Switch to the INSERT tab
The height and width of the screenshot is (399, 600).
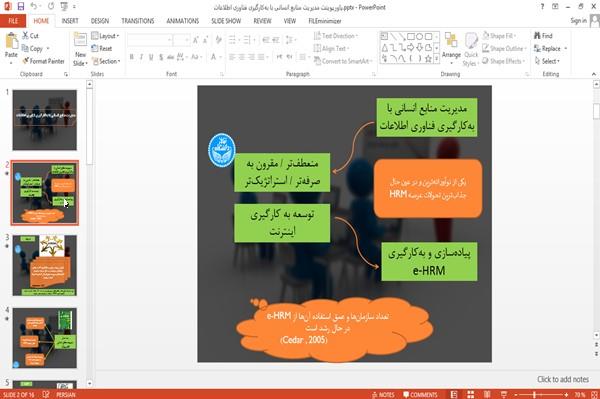coord(70,21)
